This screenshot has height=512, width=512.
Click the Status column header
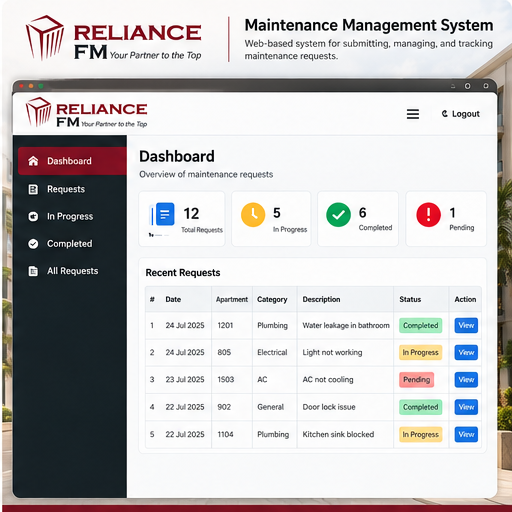(x=410, y=299)
